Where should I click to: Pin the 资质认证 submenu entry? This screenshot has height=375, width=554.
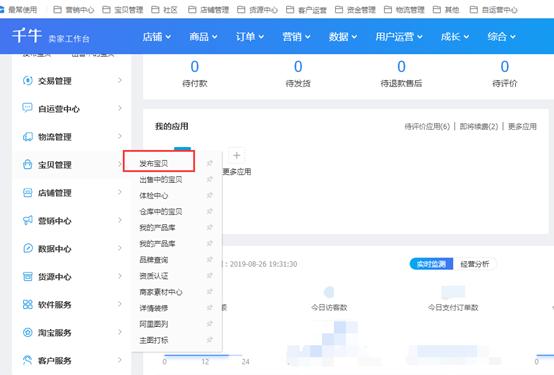[210, 275]
